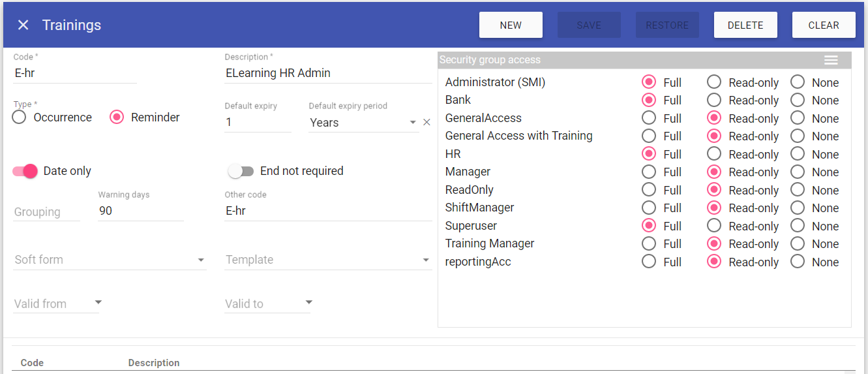Toggle the Date only switch off
This screenshot has width=868, height=374.
[x=25, y=171]
